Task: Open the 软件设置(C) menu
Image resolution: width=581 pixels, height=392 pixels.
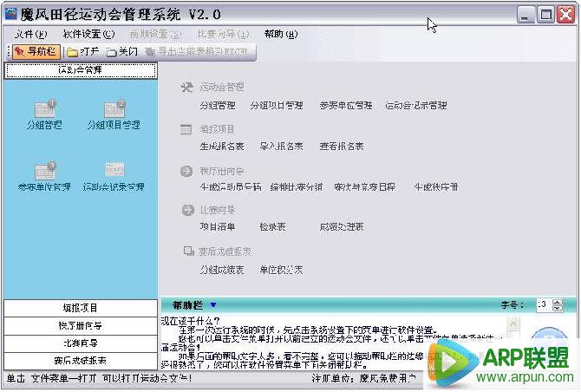Action: tap(89, 35)
